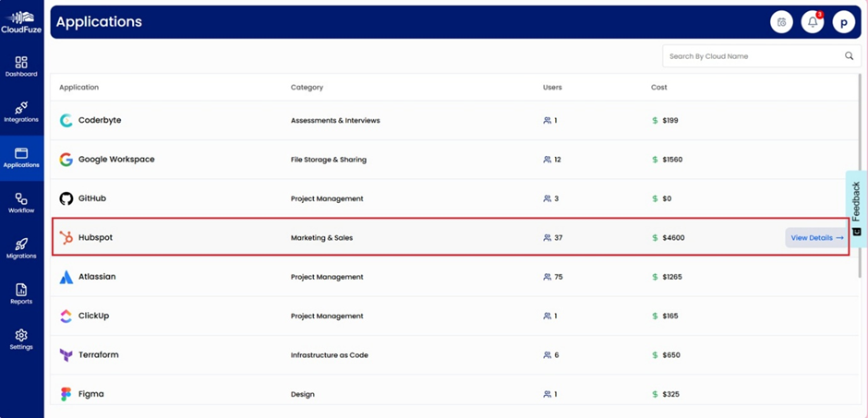The width and height of the screenshot is (868, 418).
Task: Click the $1265 cost value
Action: point(672,277)
